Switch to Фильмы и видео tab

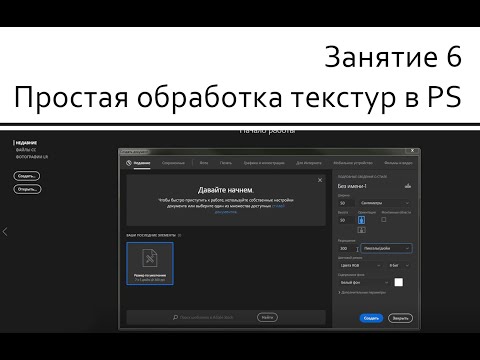pos(398,163)
